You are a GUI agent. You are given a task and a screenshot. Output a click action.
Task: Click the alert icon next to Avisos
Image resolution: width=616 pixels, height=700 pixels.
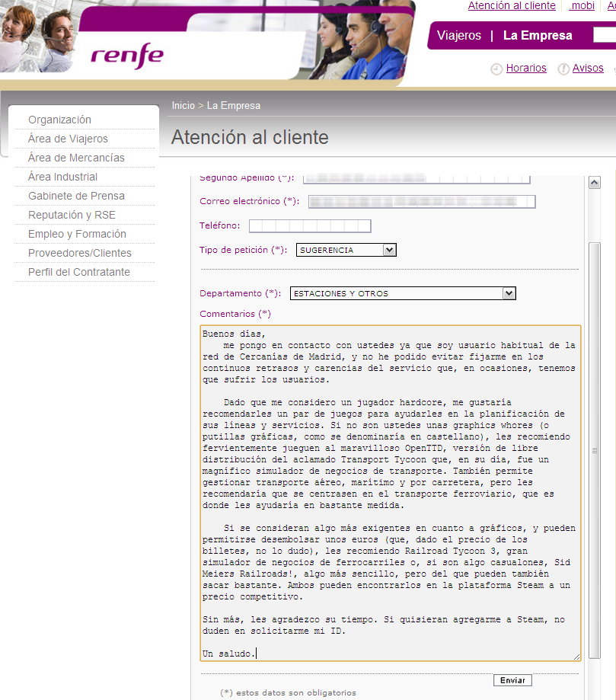tap(563, 69)
